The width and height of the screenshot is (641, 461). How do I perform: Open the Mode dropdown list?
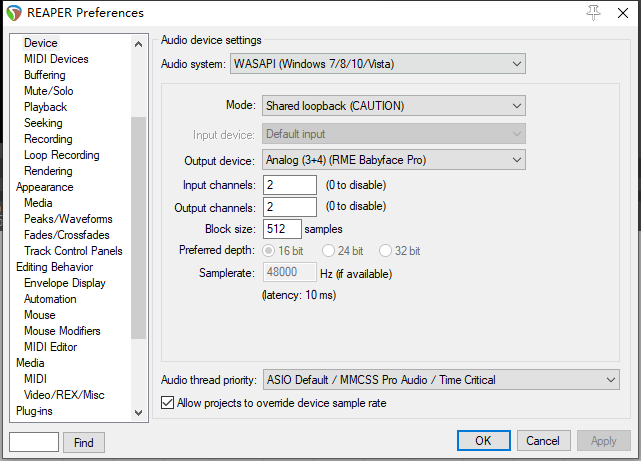[394, 106]
